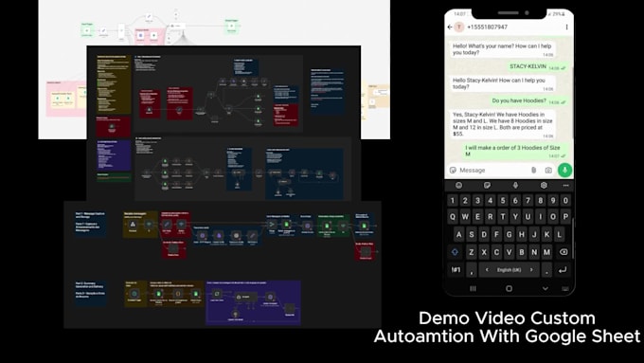Tap the number 5 key
This screenshot has width=644, height=363.
pos(503,201)
